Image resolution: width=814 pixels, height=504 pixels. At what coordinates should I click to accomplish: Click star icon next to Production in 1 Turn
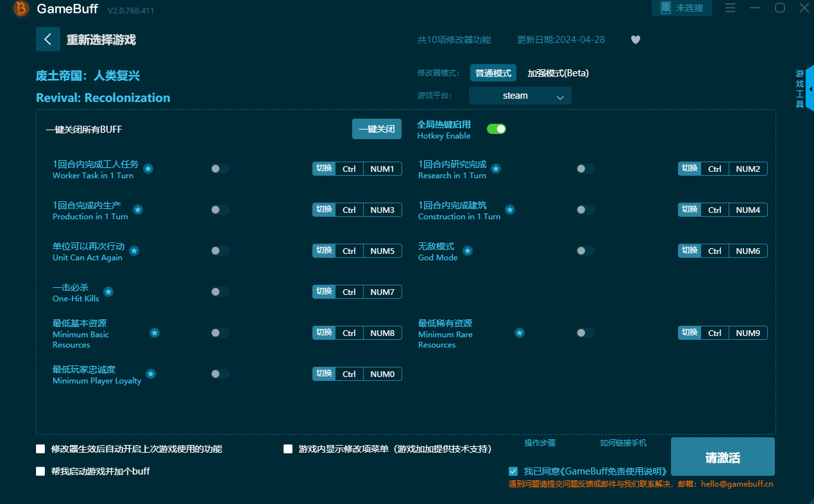coord(138,210)
